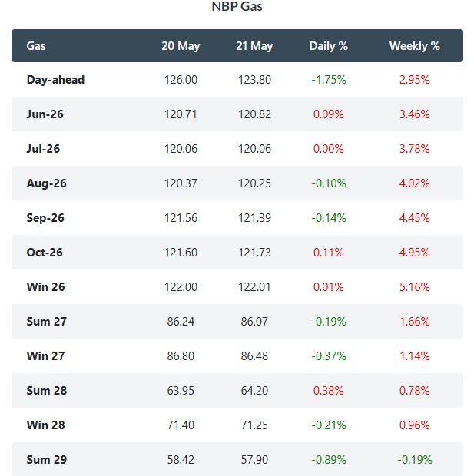This screenshot has width=474, height=476.
Task: Click the Win 28 row label
Action: (x=46, y=425)
